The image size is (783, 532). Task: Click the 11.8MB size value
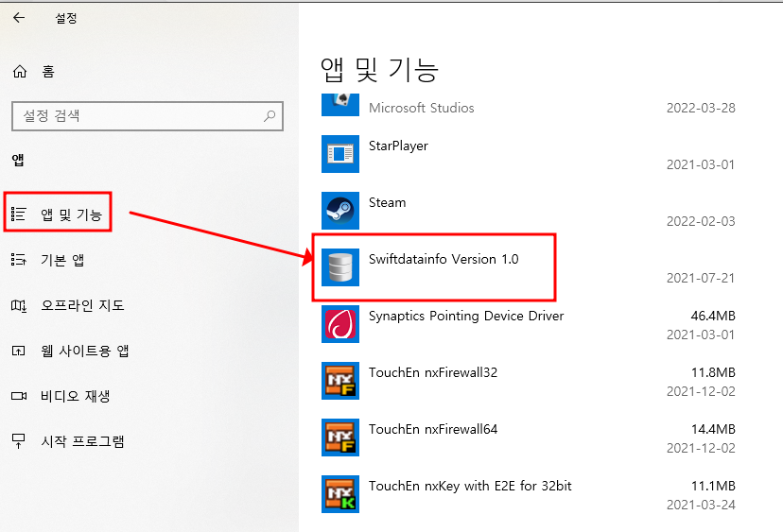(x=713, y=373)
